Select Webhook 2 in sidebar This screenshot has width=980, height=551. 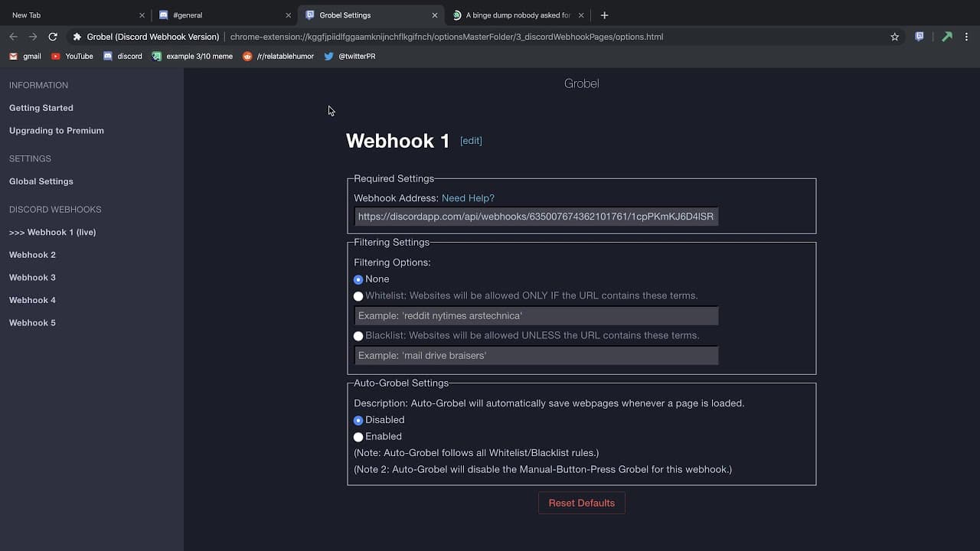(32, 255)
